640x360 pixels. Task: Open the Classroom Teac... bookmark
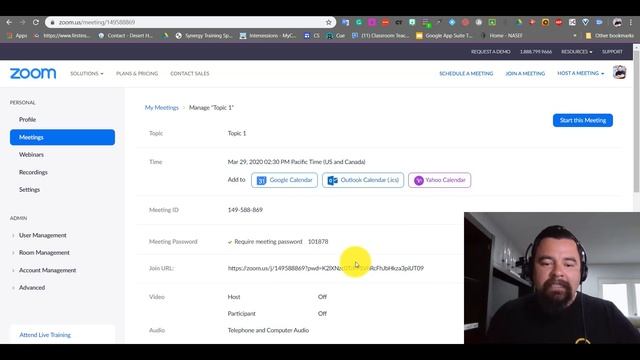[x=380, y=36]
